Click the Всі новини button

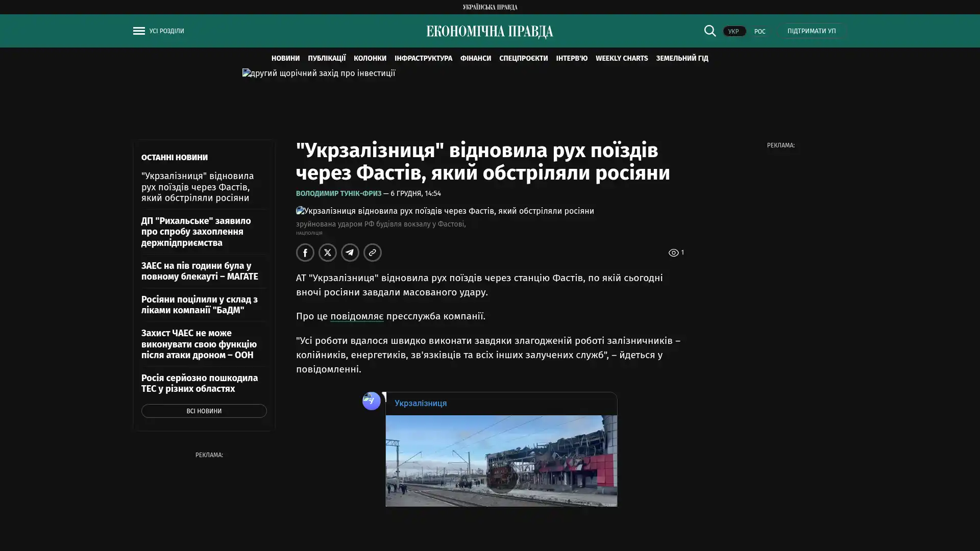click(x=204, y=411)
